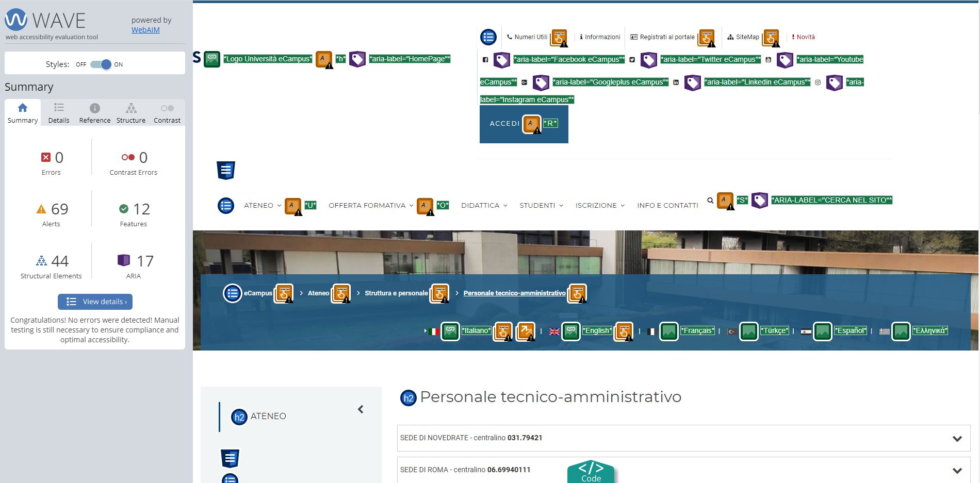The image size is (980, 483).
Task: Click the ARIA icon for Youtube eCampus
Action: click(785, 60)
